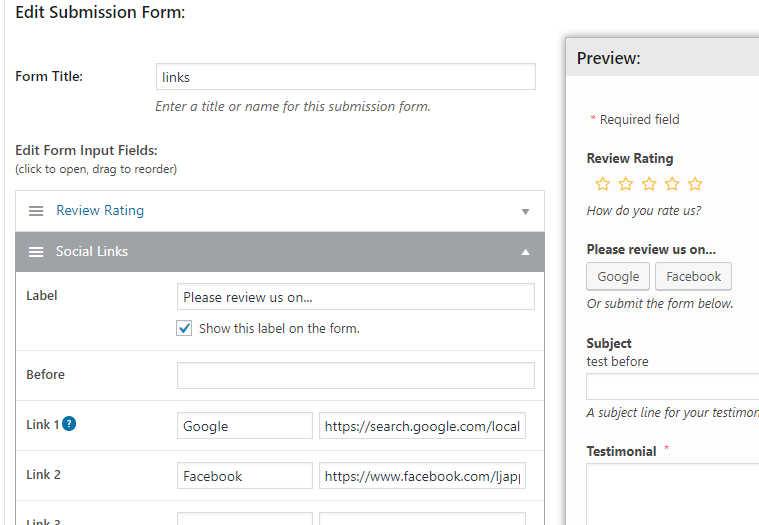Uncheck "Show this label on the form"
Screen dimensions: 759x525
coord(184,328)
